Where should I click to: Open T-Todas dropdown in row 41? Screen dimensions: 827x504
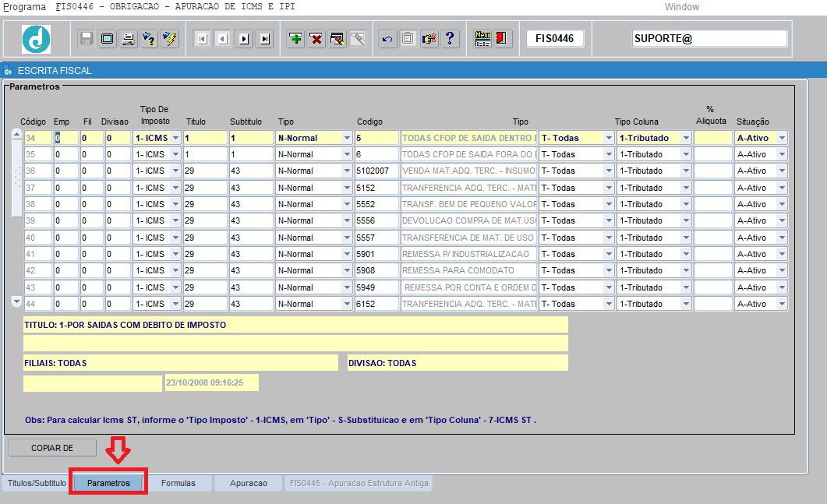coord(609,254)
